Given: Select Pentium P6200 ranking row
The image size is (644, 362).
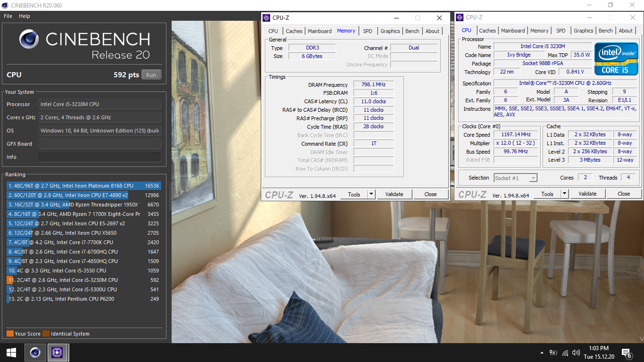Looking at the screenshot, I should 84,299.
